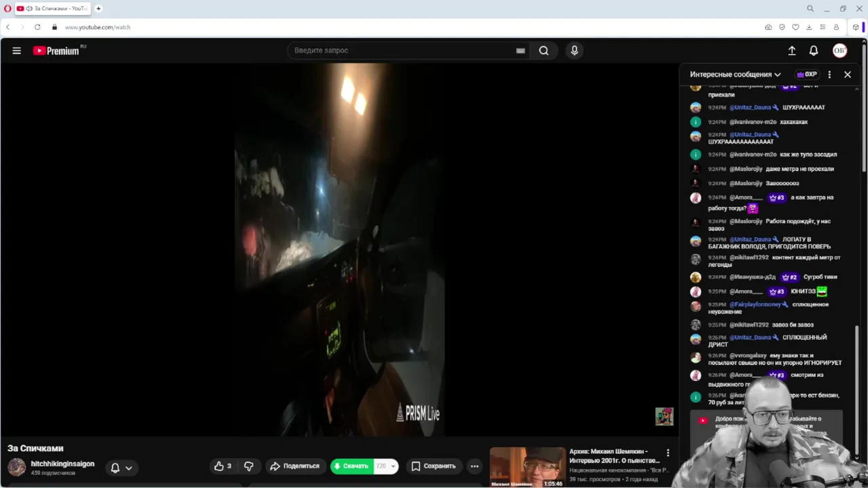Open the Архив: Михаил Шемякин video title
Screen dimensions: 868x488
click(614, 456)
